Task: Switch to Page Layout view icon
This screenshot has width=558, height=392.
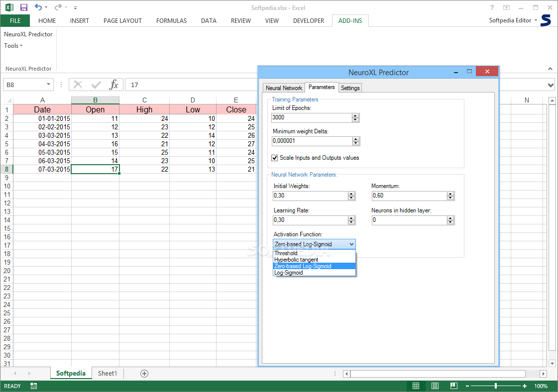Action: (x=435, y=386)
